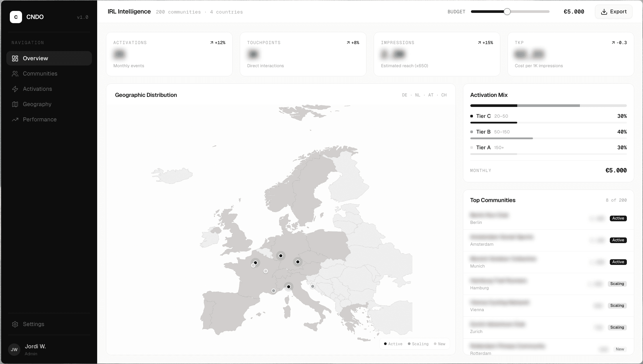Screen dimensions: 643x364
Task: Click the JW user avatar
Action: coord(14,350)
